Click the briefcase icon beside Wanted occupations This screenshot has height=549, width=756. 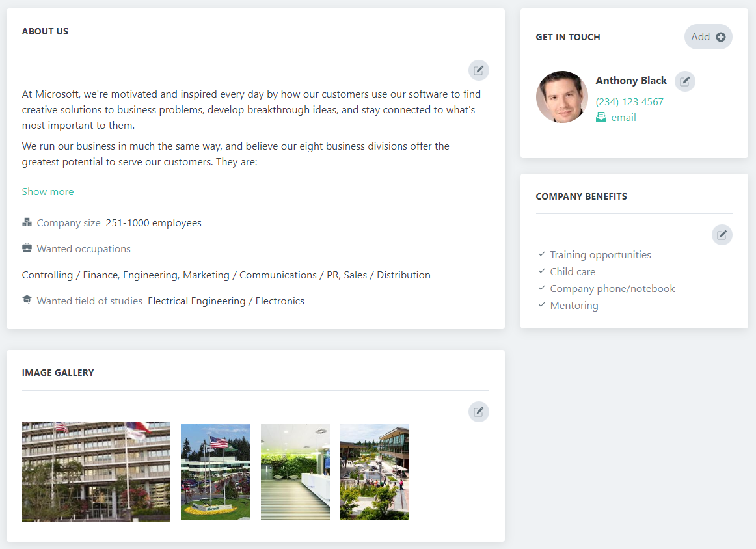tap(27, 248)
